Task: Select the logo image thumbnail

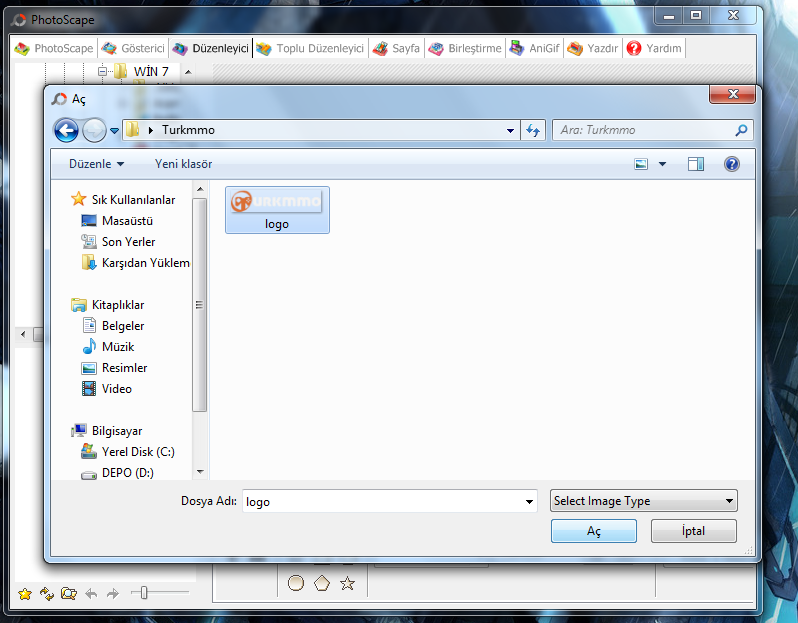Action: point(277,210)
